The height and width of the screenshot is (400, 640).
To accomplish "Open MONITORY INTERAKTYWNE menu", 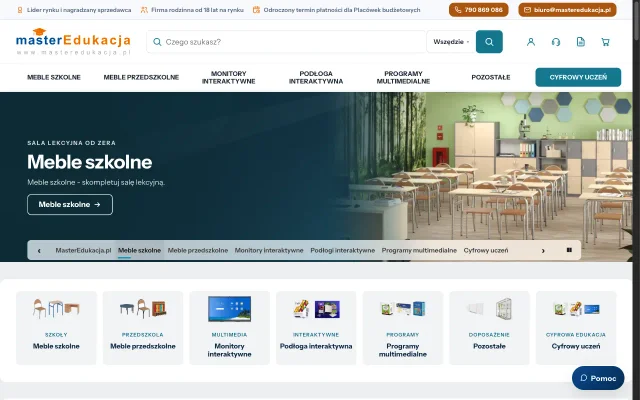I will point(229,77).
